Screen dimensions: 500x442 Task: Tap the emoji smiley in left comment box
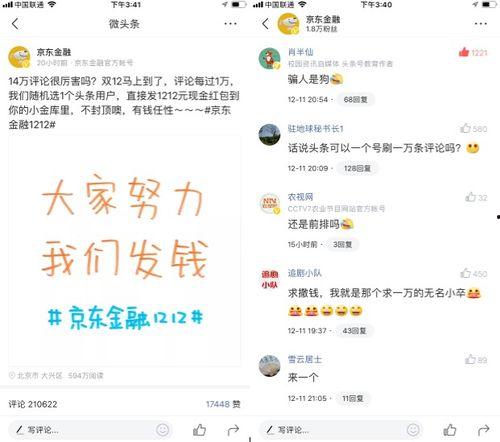(163, 430)
